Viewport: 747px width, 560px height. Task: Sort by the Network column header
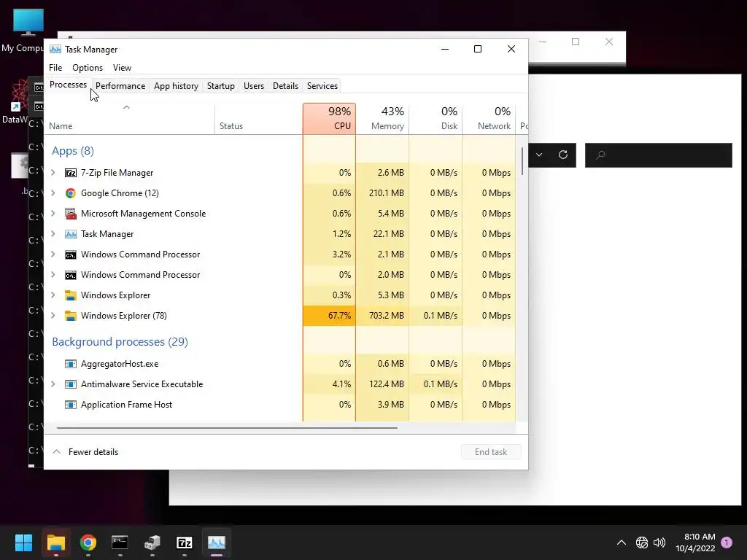click(x=489, y=119)
